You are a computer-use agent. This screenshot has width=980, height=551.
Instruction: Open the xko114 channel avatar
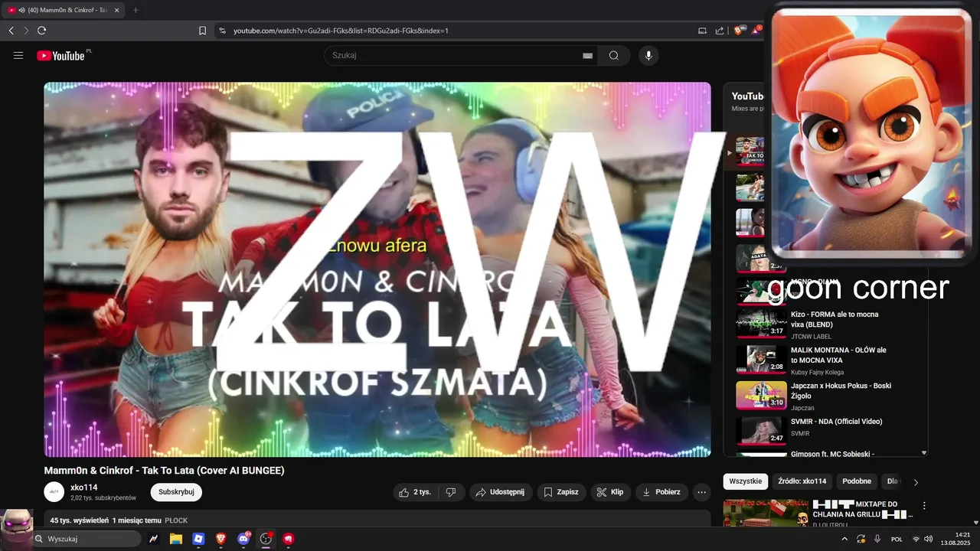point(54,492)
